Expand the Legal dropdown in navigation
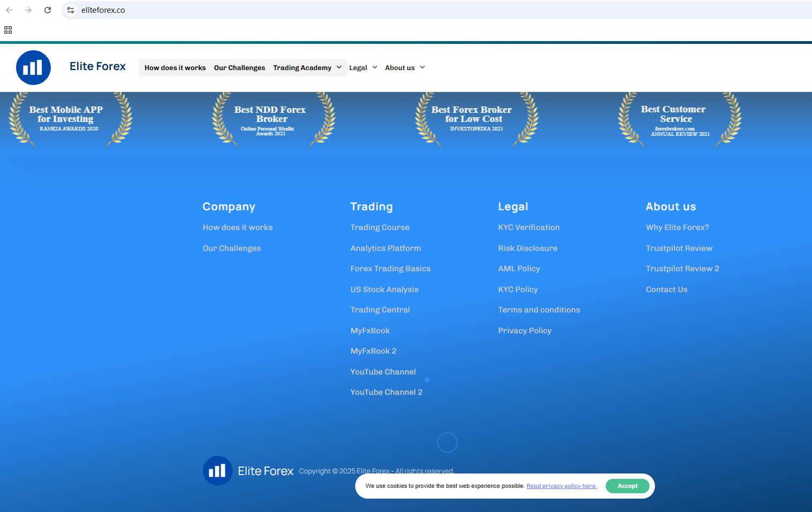 pos(363,68)
